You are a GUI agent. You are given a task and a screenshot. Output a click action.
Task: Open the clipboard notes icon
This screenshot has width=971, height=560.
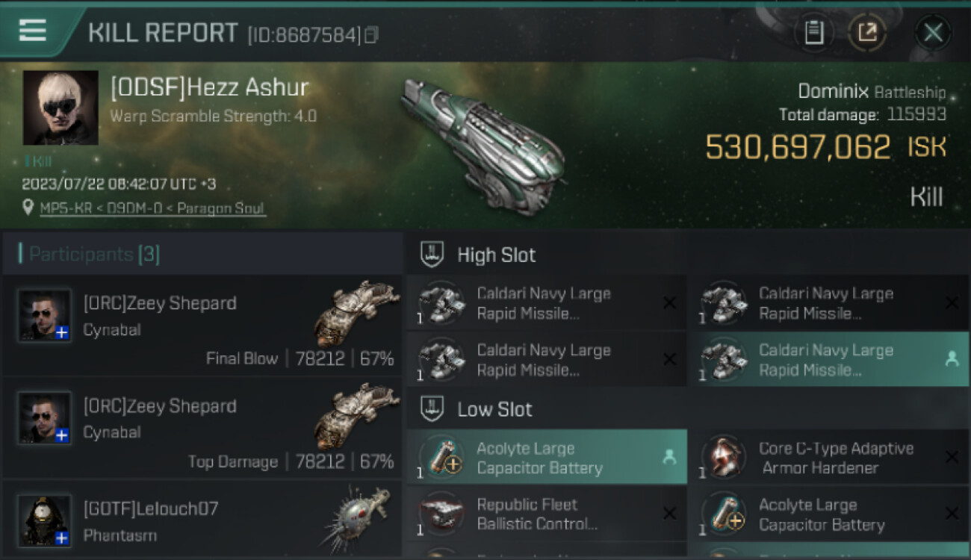(x=814, y=32)
